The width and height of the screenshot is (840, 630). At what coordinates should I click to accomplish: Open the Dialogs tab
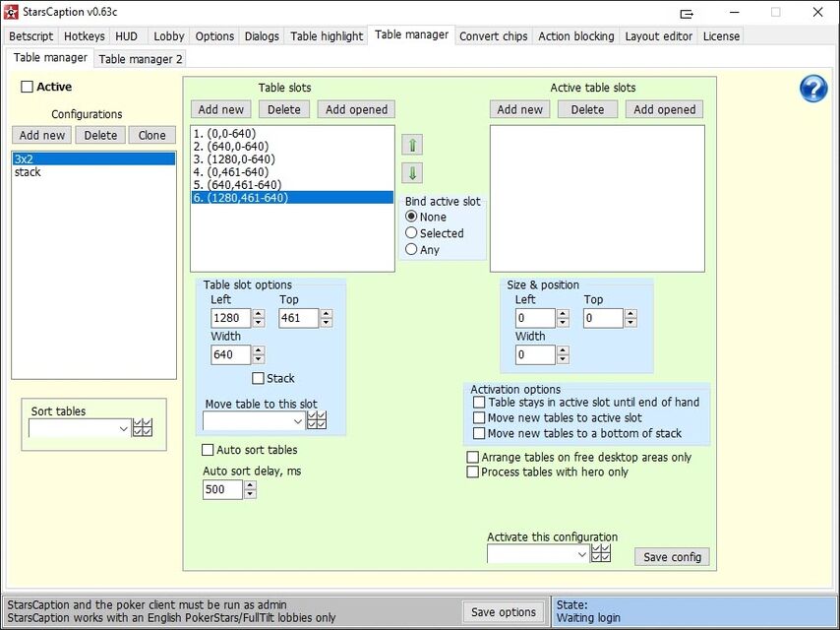[x=262, y=36]
